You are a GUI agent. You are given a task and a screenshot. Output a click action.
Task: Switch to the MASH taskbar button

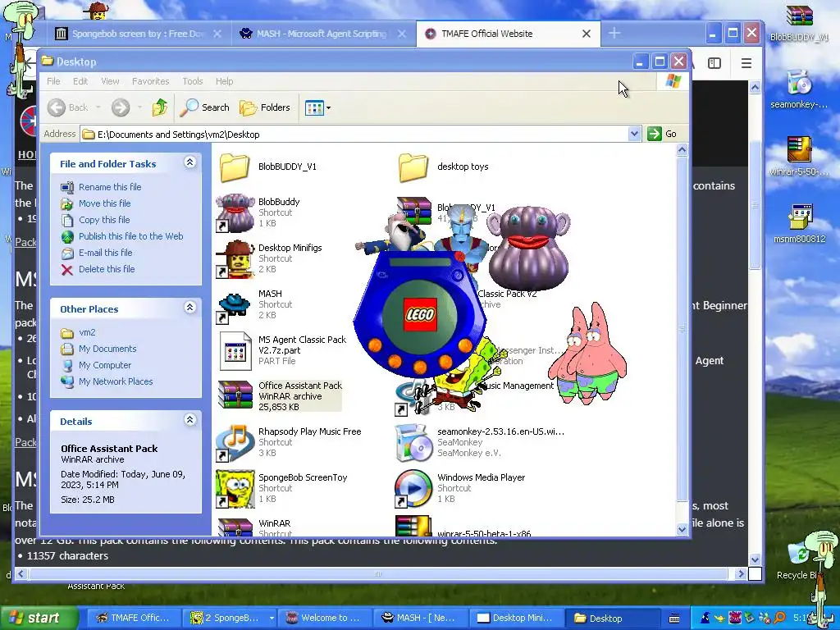421,618
